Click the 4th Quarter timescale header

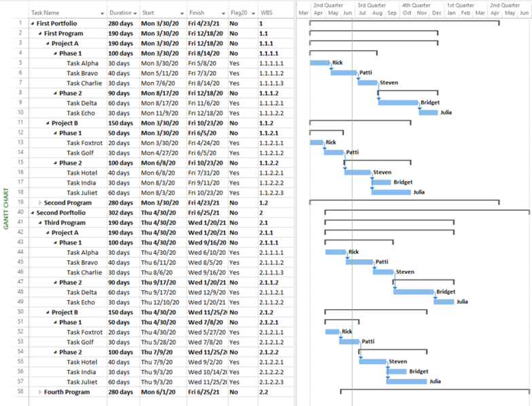[417, 5]
